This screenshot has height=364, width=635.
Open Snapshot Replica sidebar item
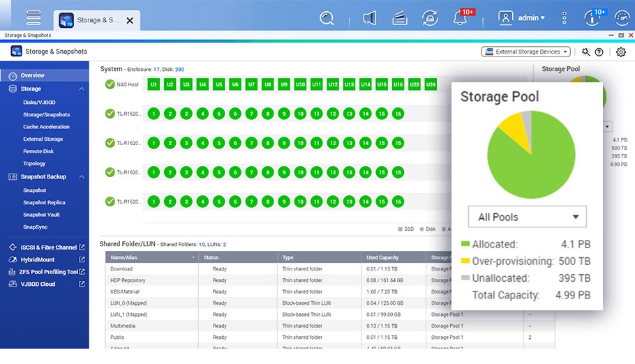[44, 202]
